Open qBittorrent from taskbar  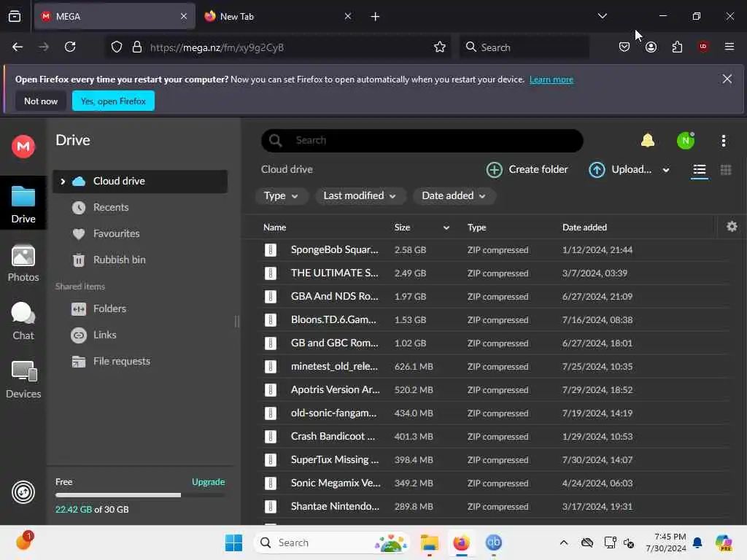tap(494, 542)
